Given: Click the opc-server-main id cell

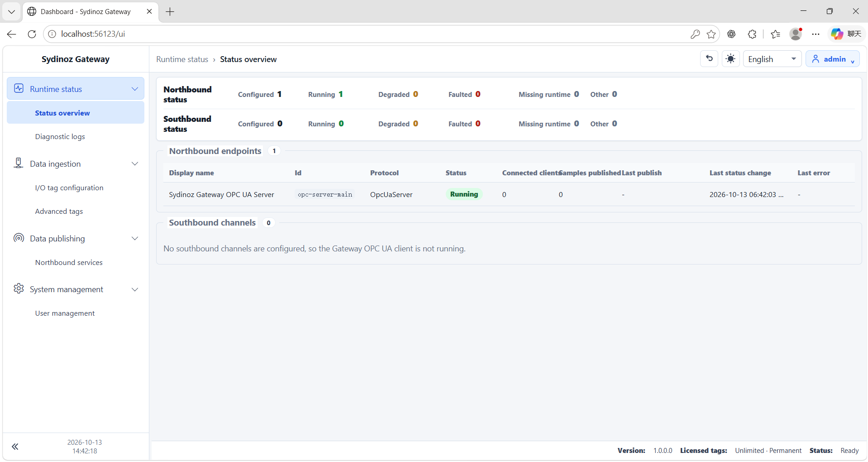Looking at the screenshot, I should tap(324, 194).
